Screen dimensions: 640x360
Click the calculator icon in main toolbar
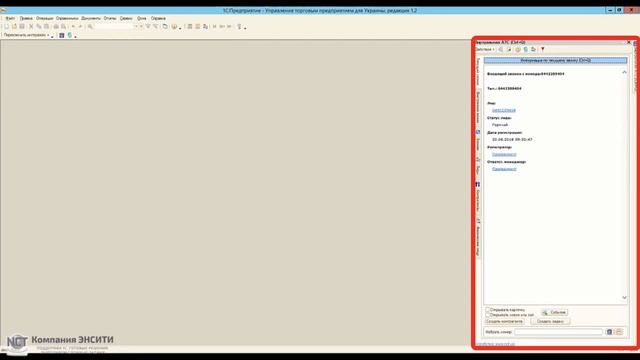coord(190,27)
